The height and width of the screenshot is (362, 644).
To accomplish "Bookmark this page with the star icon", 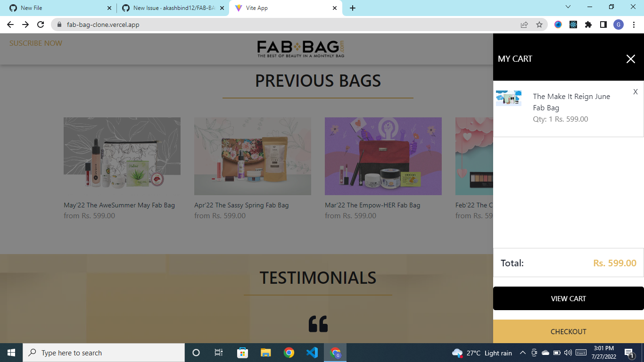I will tap(539, 25).
